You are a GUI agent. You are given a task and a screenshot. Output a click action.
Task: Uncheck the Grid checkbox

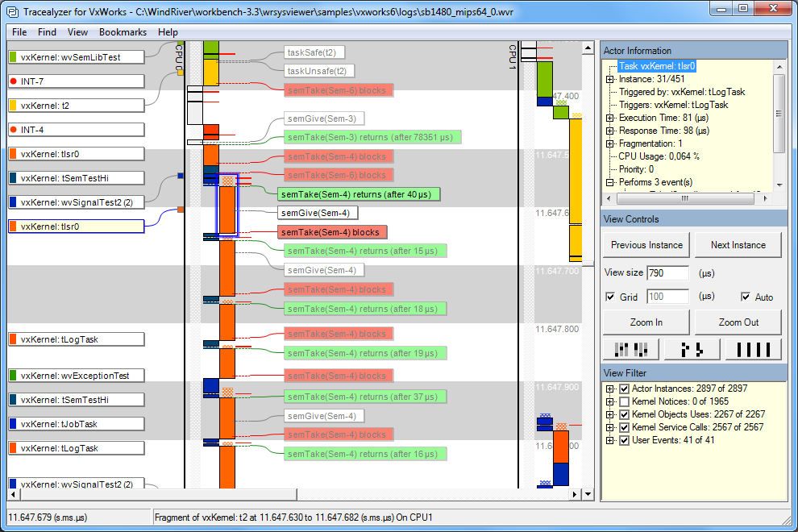pyautogui.click(x=610, y=297)
